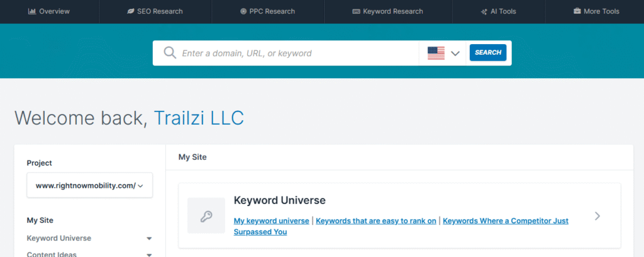Click the United States flag icon

[x=436, y=53]
